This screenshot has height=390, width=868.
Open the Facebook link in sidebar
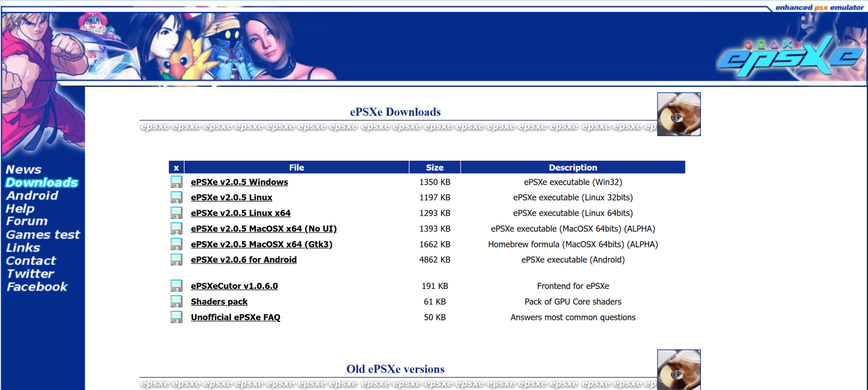click(37, 287)
